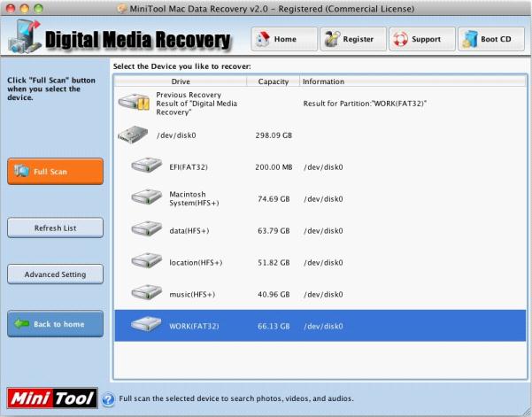This screenshot has height=417, width=532.
Task: Click the capacity value '51.82 GB'
Action: click(x=274, y=263)
